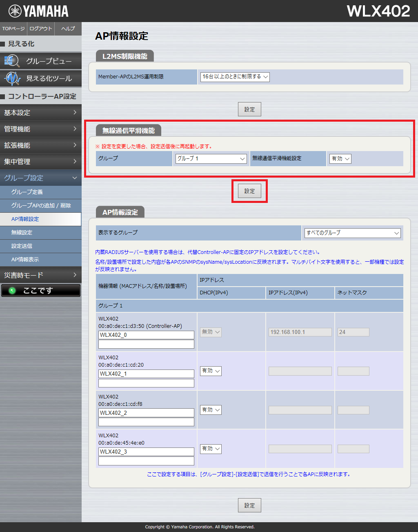Click the WLX402_2 name input field
Image resolution: width=418 pixels, height=532 pixels.
point(146,413)
